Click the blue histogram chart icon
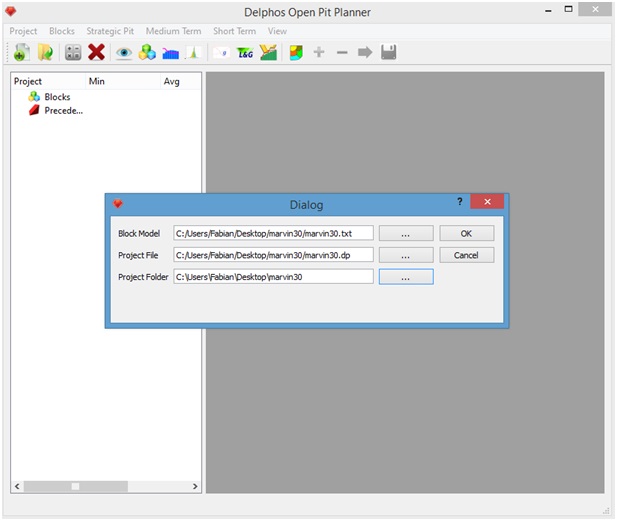Viewport: 617px width, 521px height. (x=170, y=52)
